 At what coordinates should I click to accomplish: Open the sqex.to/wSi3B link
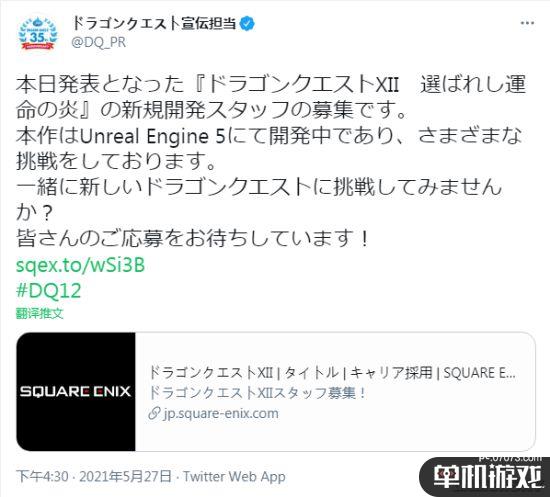click(x=80, y=265)
